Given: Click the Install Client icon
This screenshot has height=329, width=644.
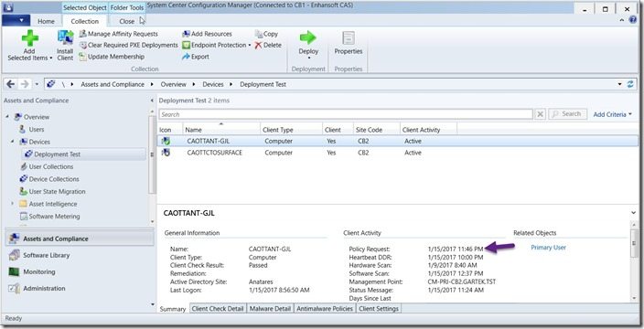Looking at the screenshot, I should click(x=65, y=38).
